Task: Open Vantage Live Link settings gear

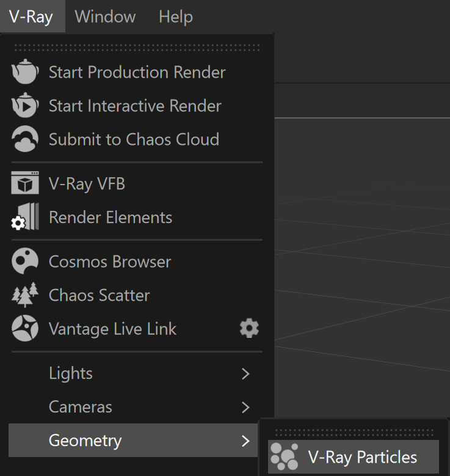Action: click(x=249, y=328)
